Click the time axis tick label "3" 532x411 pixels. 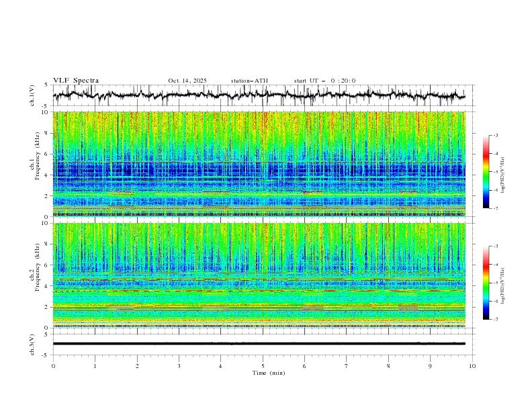pos(179,366)
